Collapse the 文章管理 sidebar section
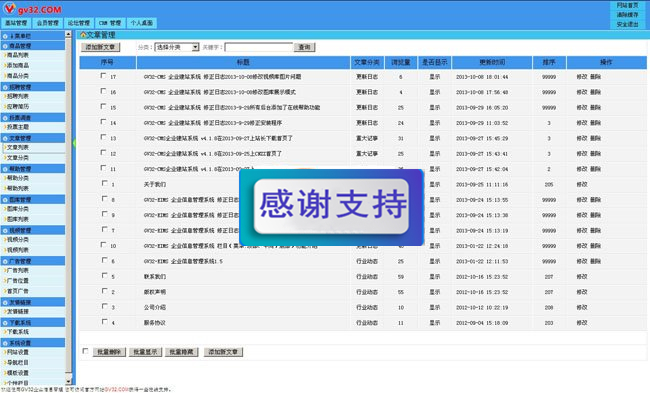The image size is (650, 393). [33, 138]
